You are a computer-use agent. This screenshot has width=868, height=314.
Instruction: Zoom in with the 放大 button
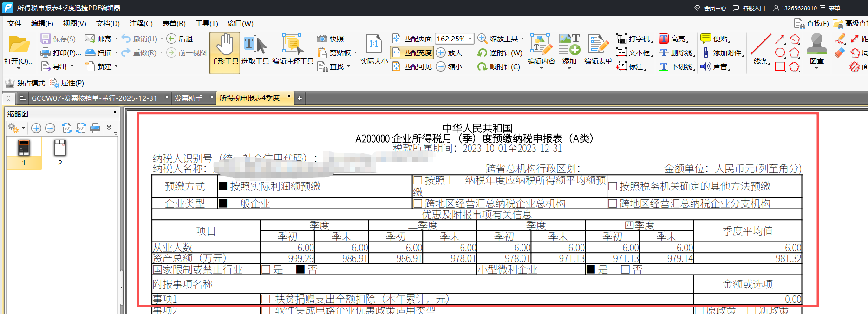click(x=449, y=52)
